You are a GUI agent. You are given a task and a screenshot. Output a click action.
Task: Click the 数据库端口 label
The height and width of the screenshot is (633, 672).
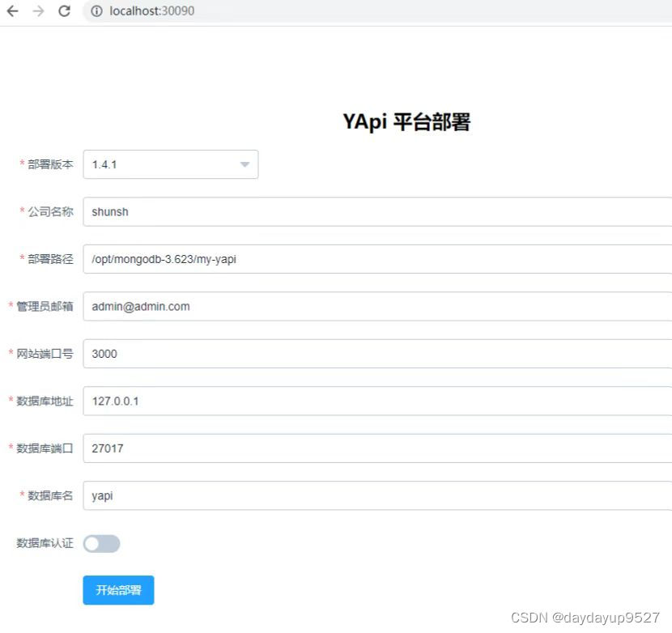(x=45, y=448)
